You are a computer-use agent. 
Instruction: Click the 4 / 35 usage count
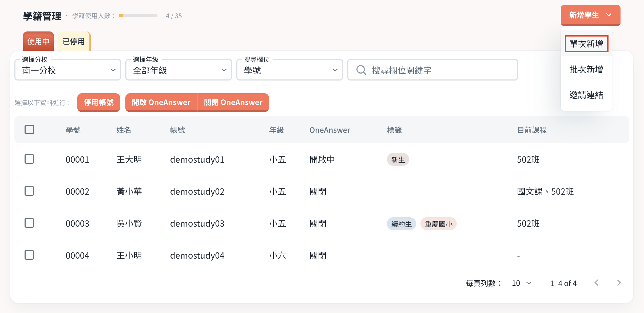pos(174,16)
